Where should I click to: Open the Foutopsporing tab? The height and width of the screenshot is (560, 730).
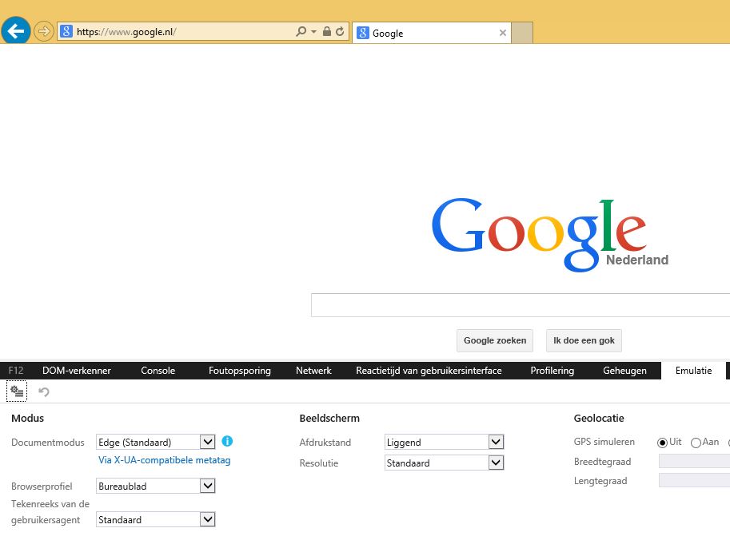pos(239,371)
